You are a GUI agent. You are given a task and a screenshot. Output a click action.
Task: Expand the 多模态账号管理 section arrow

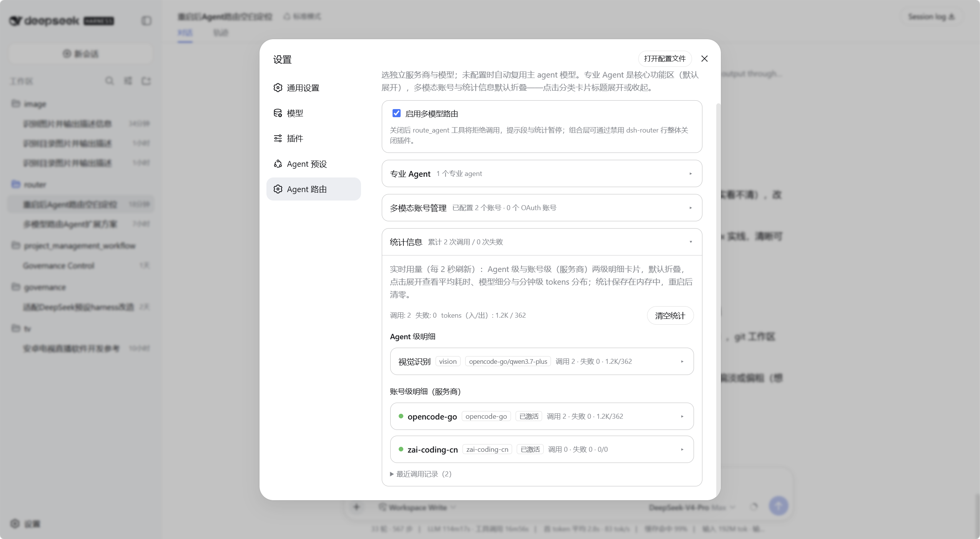pyautogui.click(x=690, y=208)
